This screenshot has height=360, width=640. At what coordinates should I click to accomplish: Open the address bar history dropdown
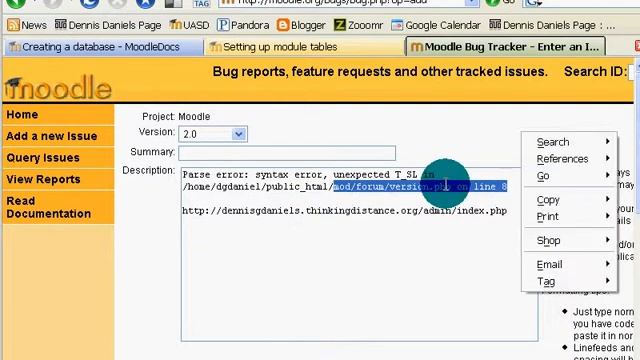[472, 2]
